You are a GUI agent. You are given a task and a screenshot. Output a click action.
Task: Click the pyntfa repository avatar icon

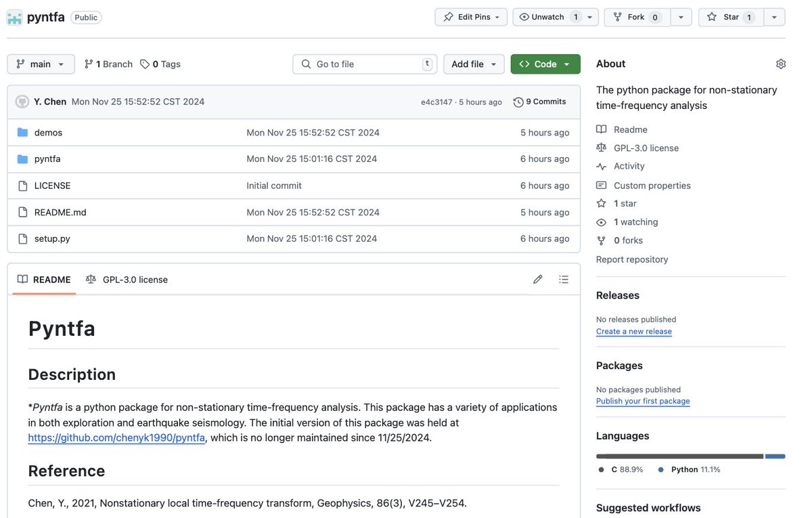14,18
